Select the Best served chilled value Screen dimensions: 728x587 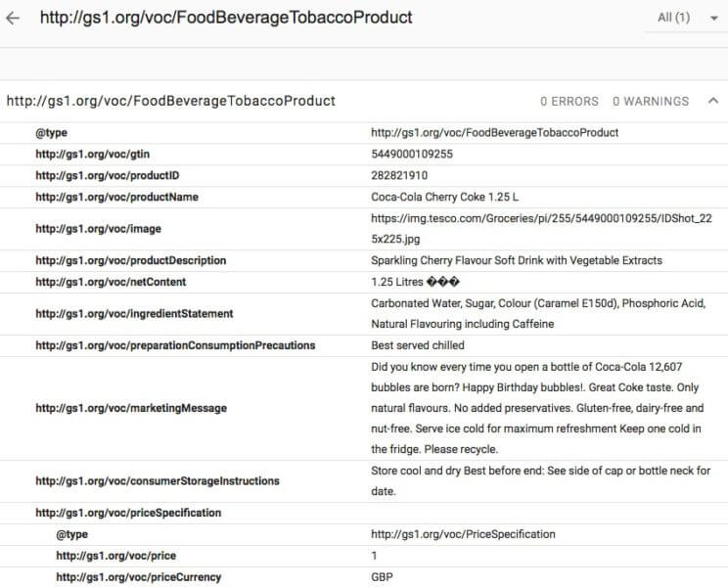(418, 345)
